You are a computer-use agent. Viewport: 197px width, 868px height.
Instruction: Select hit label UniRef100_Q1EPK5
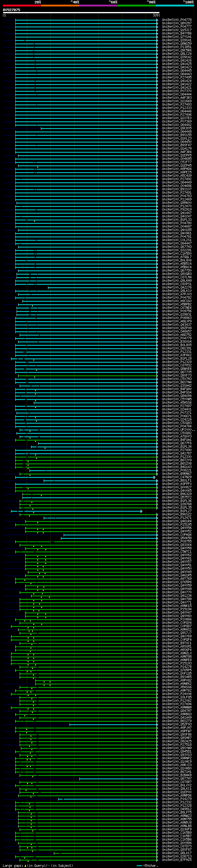point(176,155)
